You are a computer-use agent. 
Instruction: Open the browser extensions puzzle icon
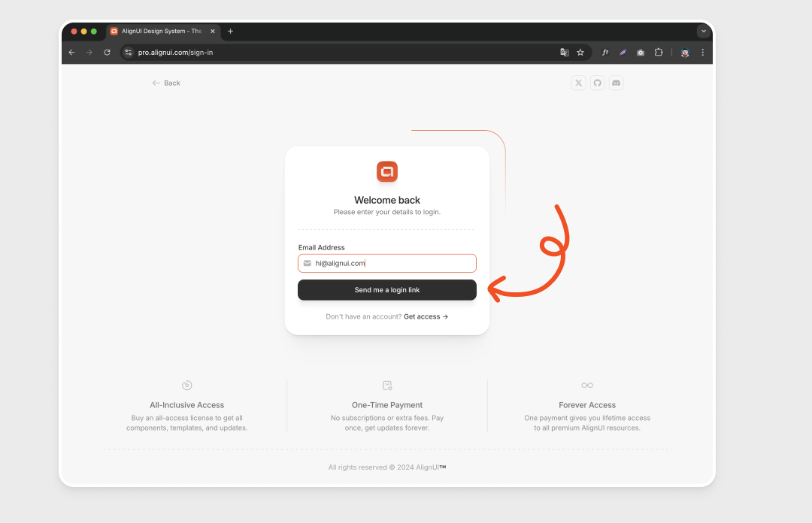[x=659, y=52]
